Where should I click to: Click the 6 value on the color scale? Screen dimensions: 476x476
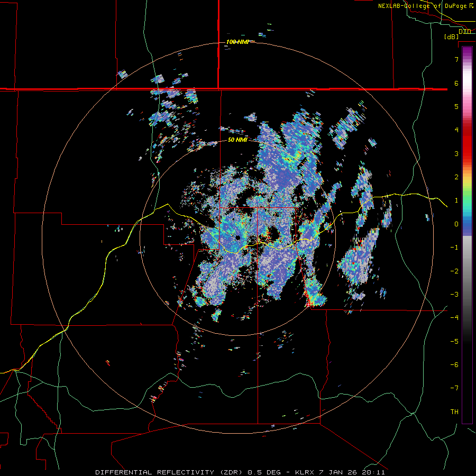point(456,83)
